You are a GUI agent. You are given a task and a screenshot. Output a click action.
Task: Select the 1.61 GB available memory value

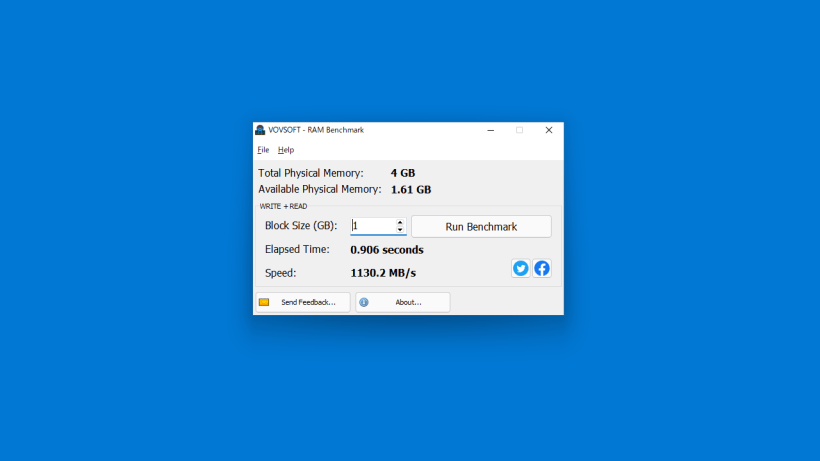click(x=411, y=190)
